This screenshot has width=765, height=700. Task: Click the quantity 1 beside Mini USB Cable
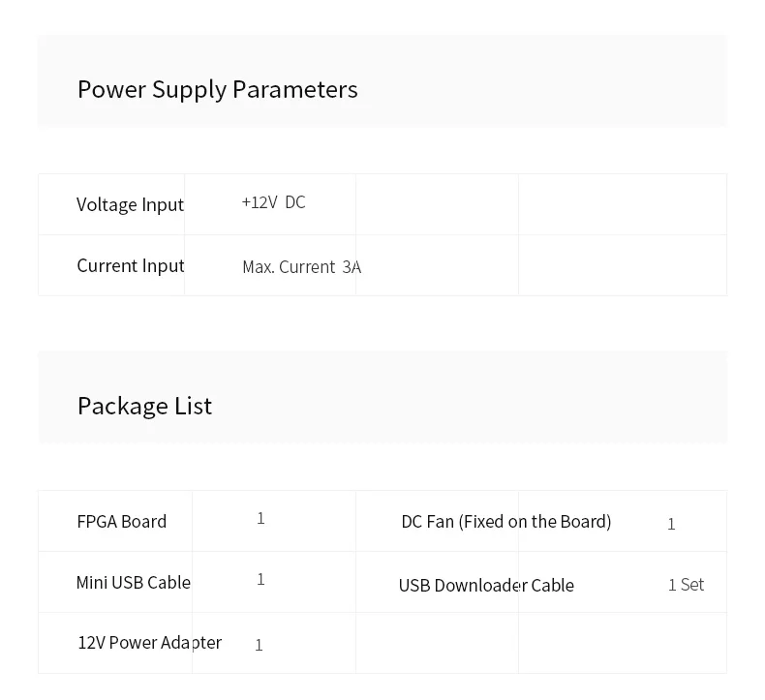(260, 580)
